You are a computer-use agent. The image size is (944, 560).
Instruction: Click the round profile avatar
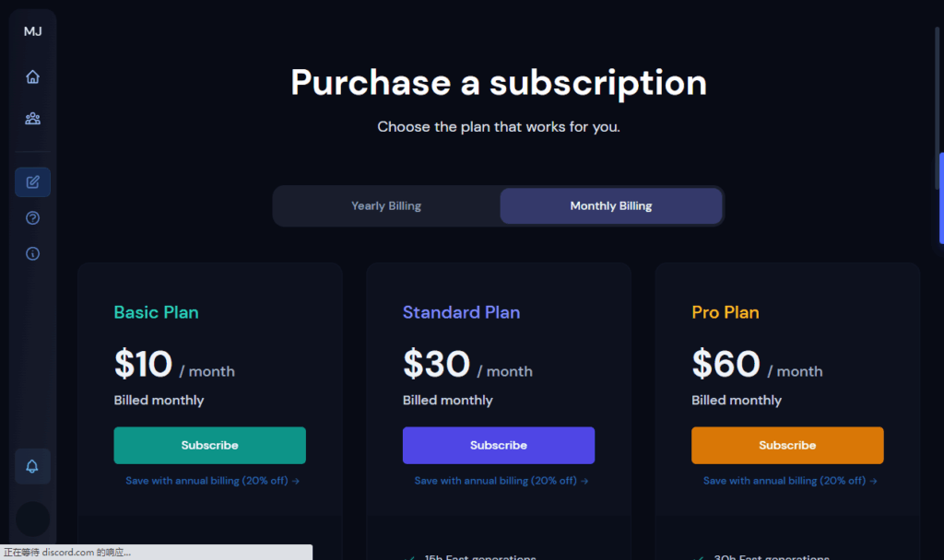tap(33, 519)
